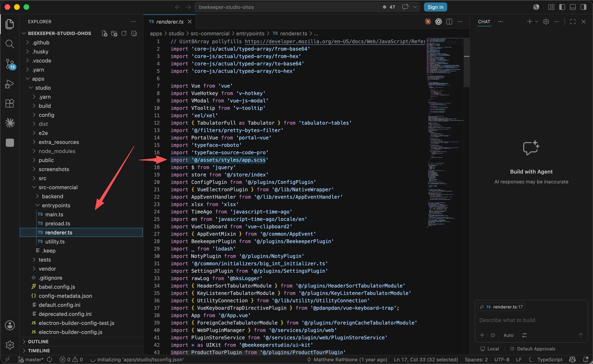This screenshot has width=593, height=364.
Task: Change language mode from TypeScript
Action: tap(550, 359)
